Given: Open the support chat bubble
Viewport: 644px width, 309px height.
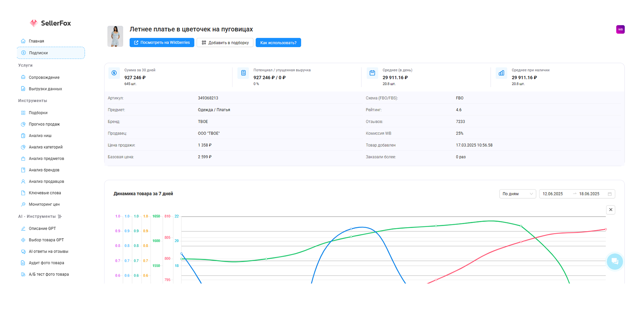Looking at the screenshot, I should (615, 261).
